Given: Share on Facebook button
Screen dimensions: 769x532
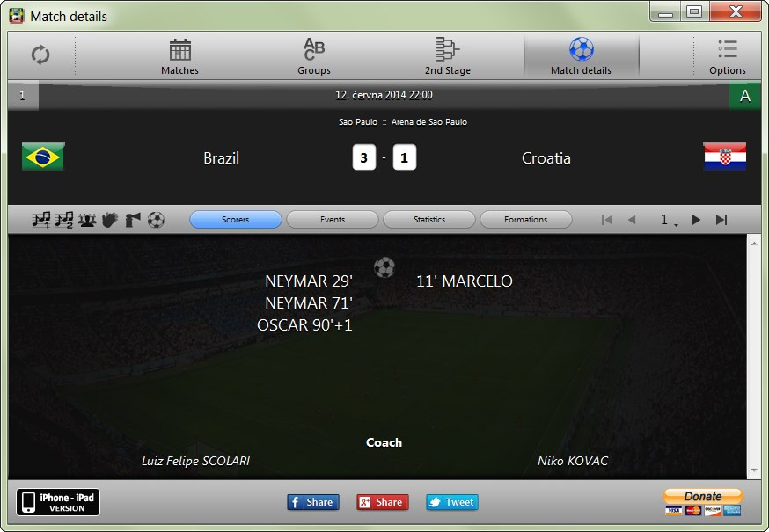Looking at the screenshot, I should [x=313, y=502].
